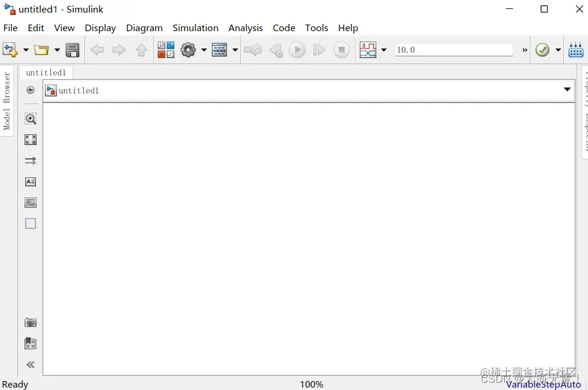Expand the Open recent files arrow
Screen dimensions: 588x390
click(57, 50)
